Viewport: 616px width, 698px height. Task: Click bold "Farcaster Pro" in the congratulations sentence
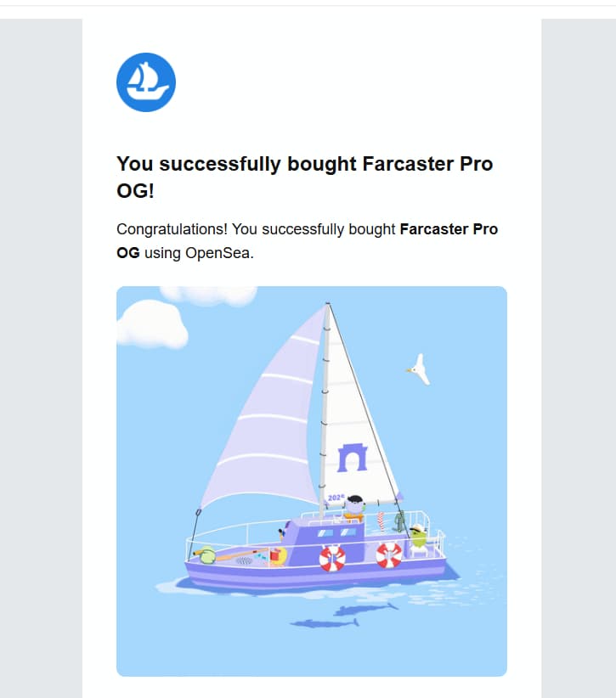[449, 229]
